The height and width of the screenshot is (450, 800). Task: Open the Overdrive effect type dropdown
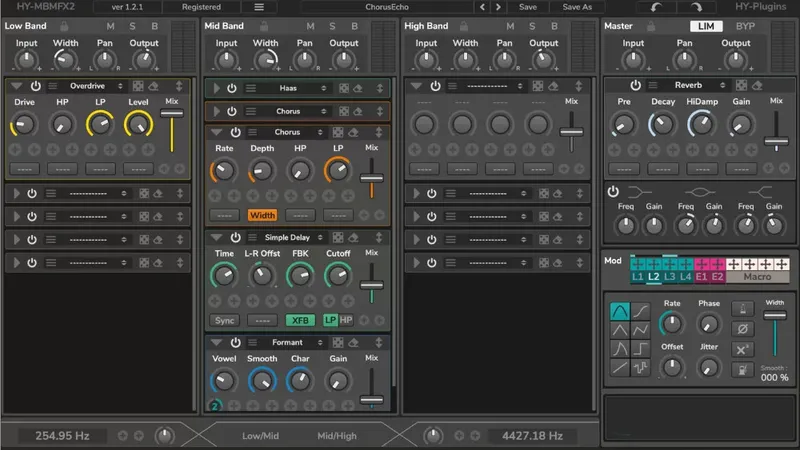pos(88,87)
